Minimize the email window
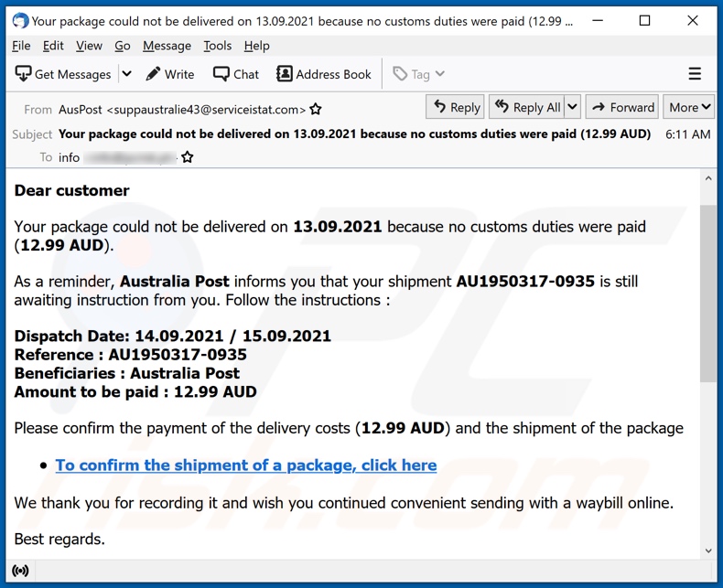This screenshot has height=588, width=723. [x=598, y=21]
